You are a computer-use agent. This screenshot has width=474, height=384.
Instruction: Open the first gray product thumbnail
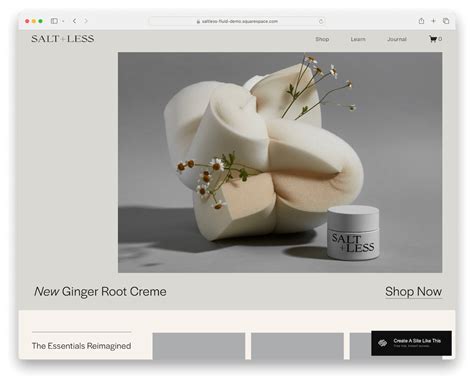coord(199,346)
